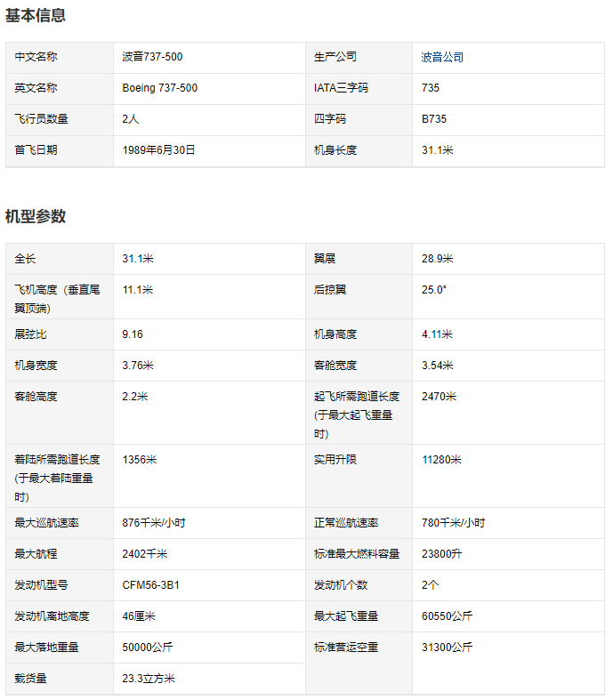
Task: Select the 31300公斤 empty weight value
Action: (x=447, y=648)
